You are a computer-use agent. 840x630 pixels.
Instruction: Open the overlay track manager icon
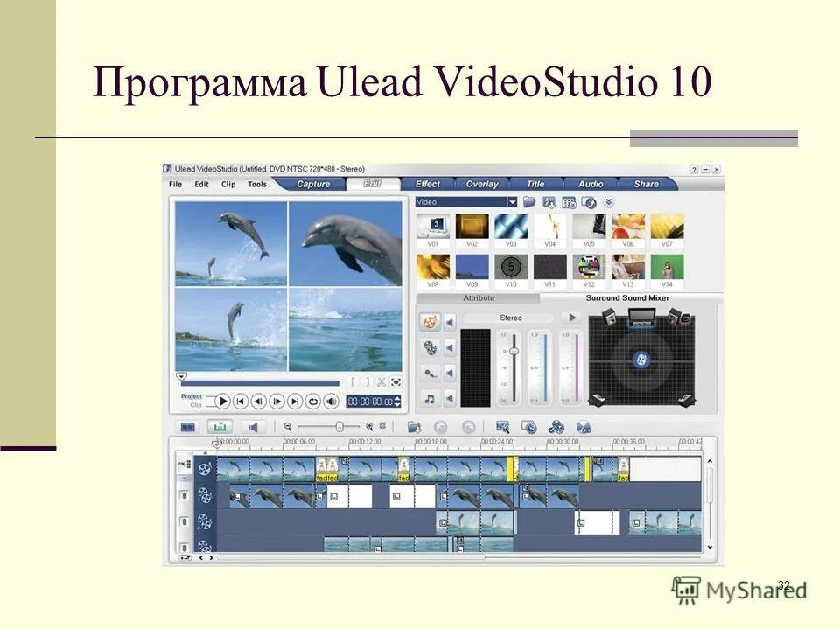click(x=556, y=427)
